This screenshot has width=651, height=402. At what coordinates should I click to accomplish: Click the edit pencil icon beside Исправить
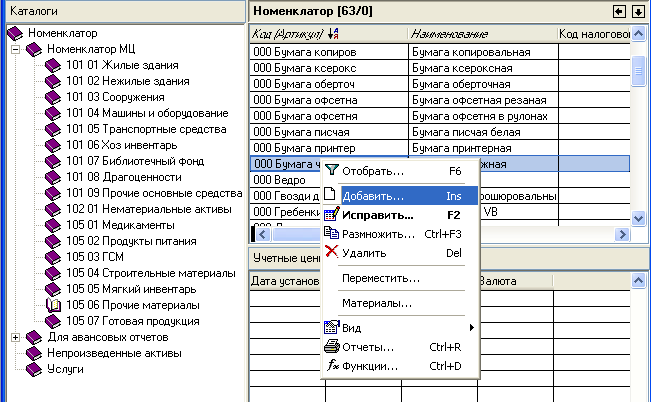coord(332,214)
